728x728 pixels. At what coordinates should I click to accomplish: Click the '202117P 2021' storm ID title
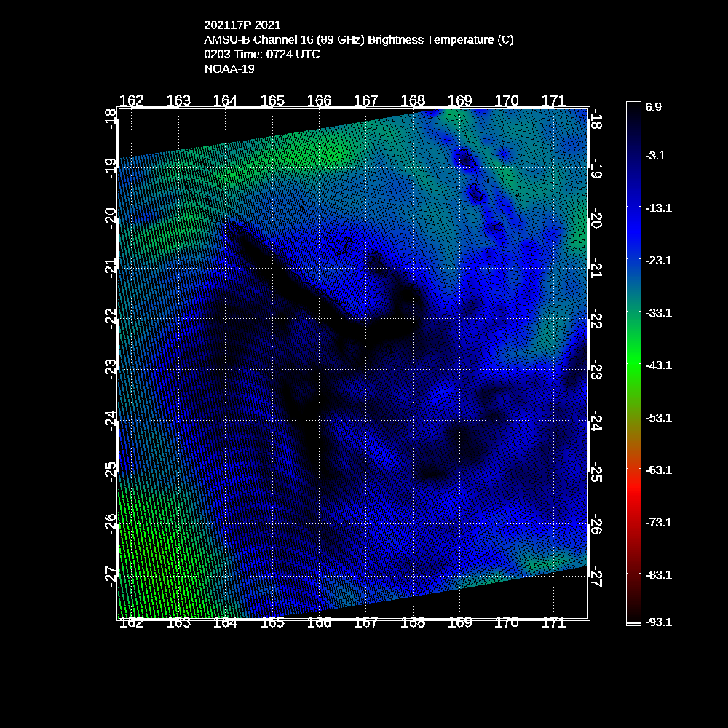pyautogui.click(x=242, y=25)
